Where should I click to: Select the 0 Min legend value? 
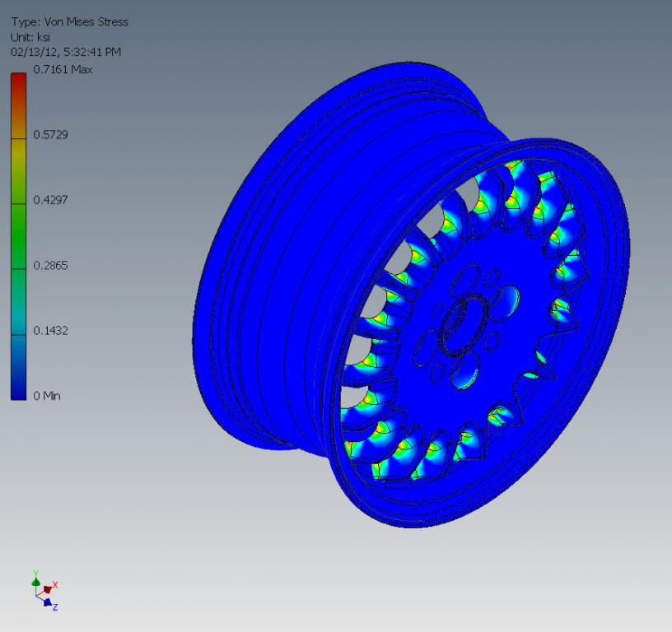pos(47,396)
